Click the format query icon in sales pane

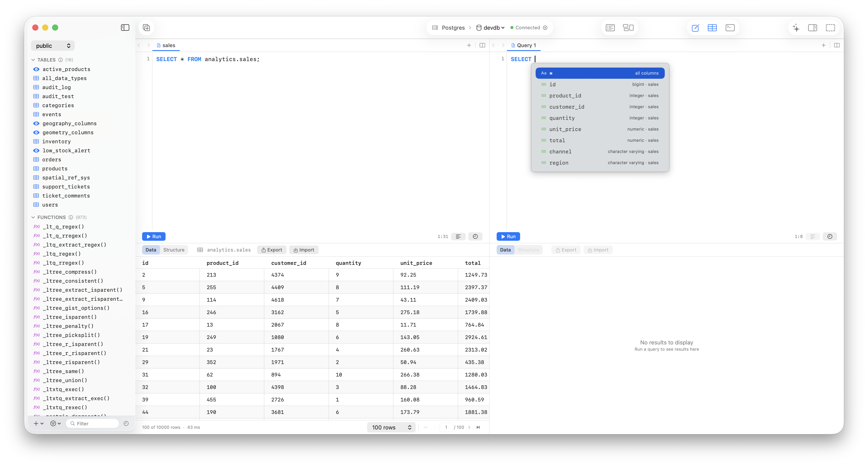[x=458, y=236]
